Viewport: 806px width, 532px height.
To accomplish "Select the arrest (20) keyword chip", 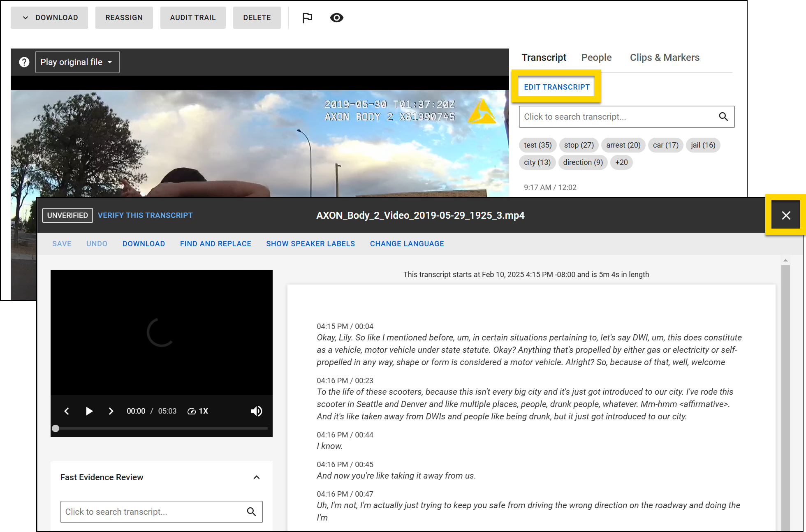I will click(x=623, y=145).
